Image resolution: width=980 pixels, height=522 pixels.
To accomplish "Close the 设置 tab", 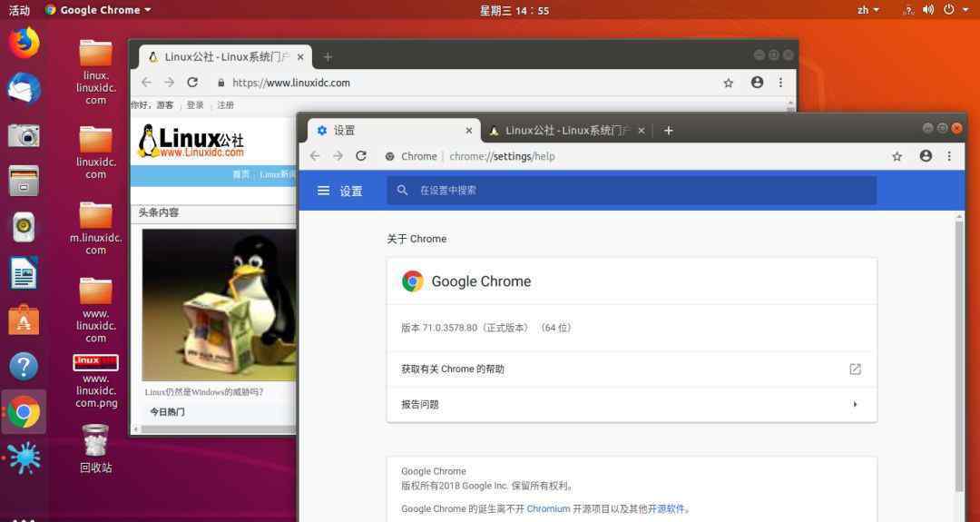I will click(x=469, y=130).
